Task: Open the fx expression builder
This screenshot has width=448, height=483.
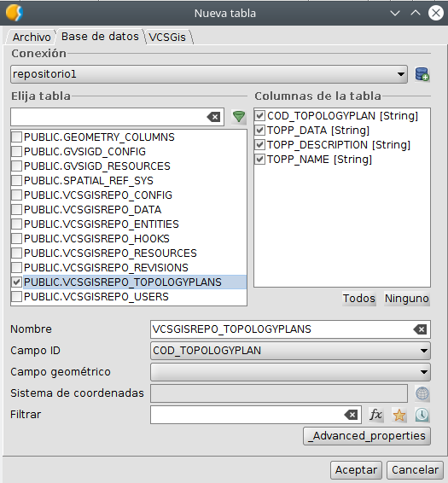Action: (x=376, y=415)
